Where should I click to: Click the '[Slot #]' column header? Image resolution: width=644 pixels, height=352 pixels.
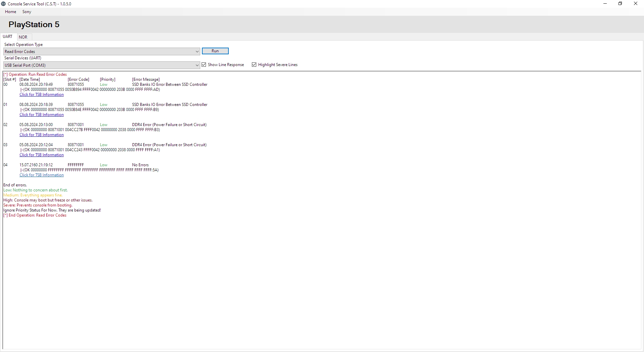[x=10, y=79]
